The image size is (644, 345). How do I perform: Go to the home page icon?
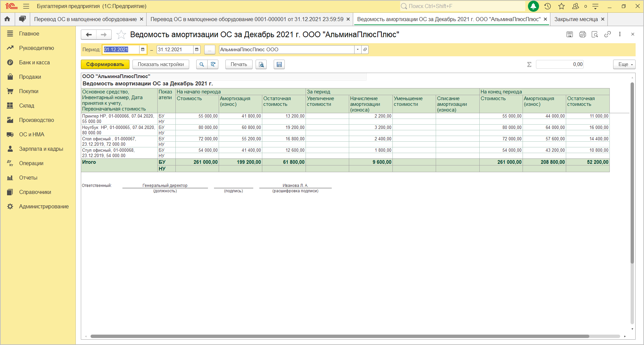pyautogui.click(x=7, y=19)
